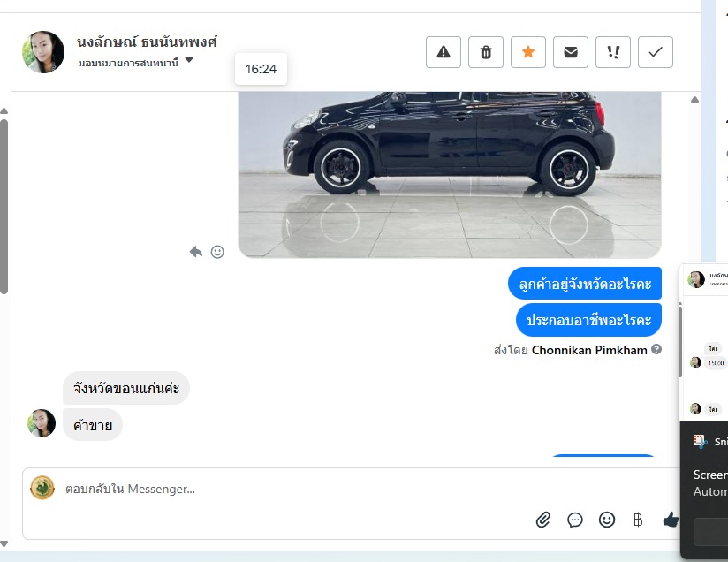Click the left panel scroll-up arrow
Image resolution: width=728 pixels, height=562 pixels.
[4, 111]
